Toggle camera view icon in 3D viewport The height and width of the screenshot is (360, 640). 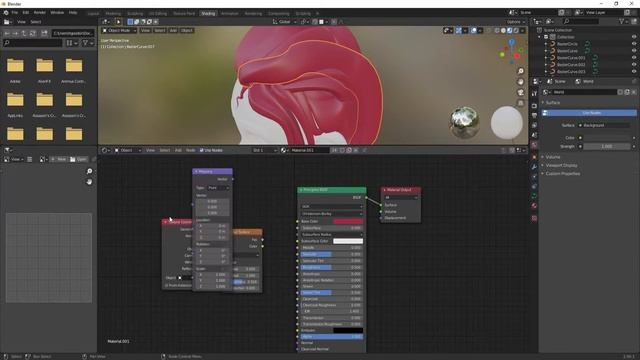tap(521, 93)
